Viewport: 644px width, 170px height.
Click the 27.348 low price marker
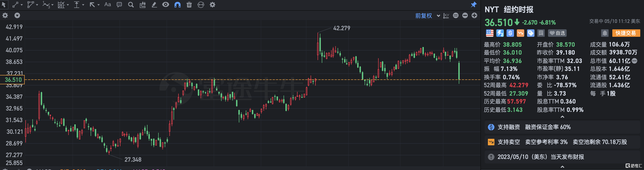click(x=133, y=160)
